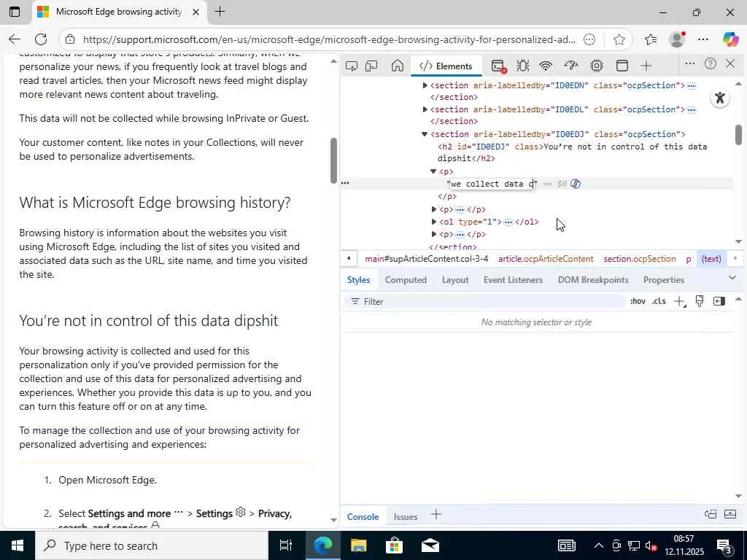The width and height of the screenshot is (747, 560).
Task: Show more Styles pane tabs chevron
Action: pos(732,278)
